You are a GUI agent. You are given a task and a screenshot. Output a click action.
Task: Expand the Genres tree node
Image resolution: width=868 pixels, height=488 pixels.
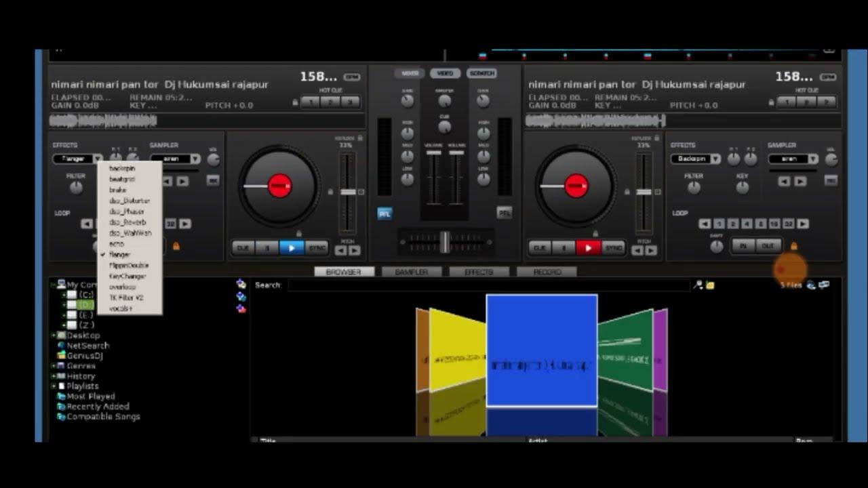tap(54, 366)
